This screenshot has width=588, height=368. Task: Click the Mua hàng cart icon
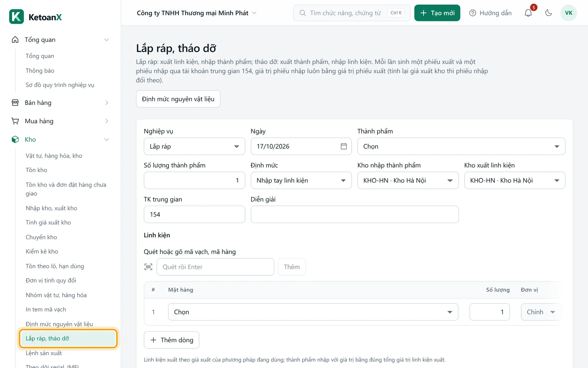(15, 121)
